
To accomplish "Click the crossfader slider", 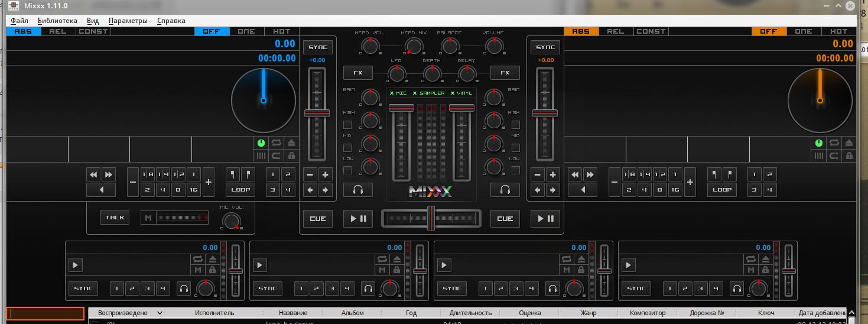I will pyautogui.click(x=431, y=218).
